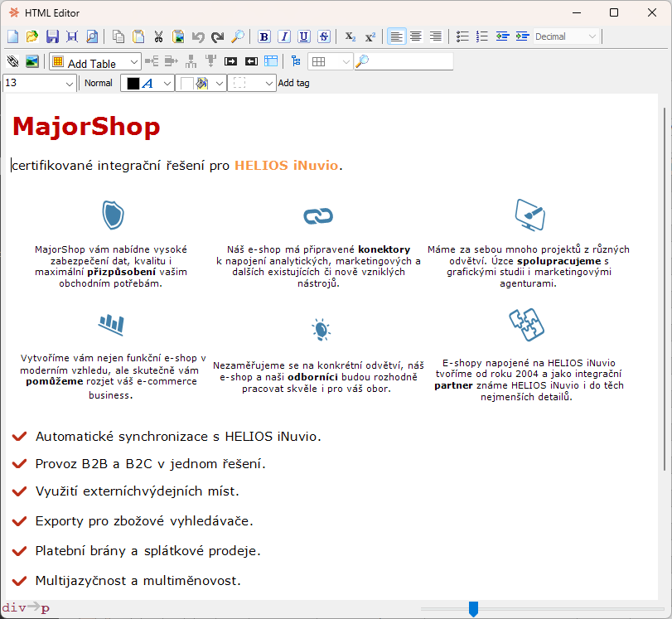Toggle italic formatting
Viewport: 672px width, 619px height.
coord(284,36)
